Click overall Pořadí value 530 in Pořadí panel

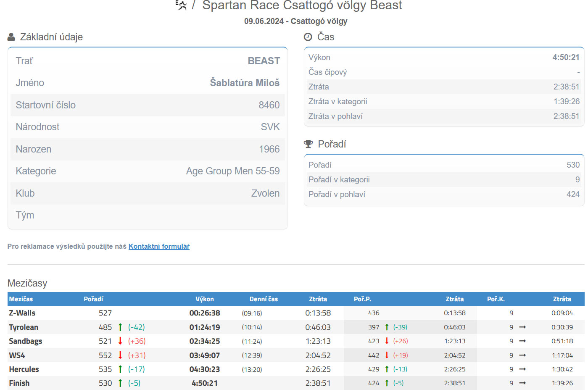pyautogui.click(x=573, y=165)
